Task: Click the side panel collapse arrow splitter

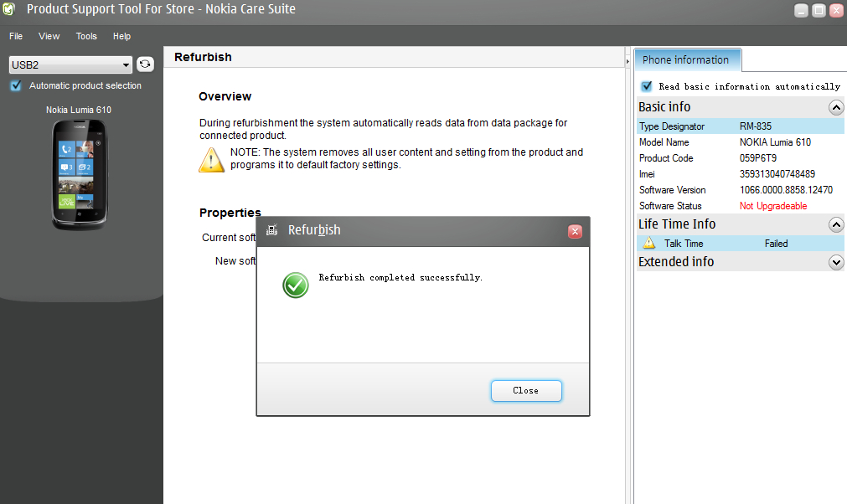Action: 628,61
